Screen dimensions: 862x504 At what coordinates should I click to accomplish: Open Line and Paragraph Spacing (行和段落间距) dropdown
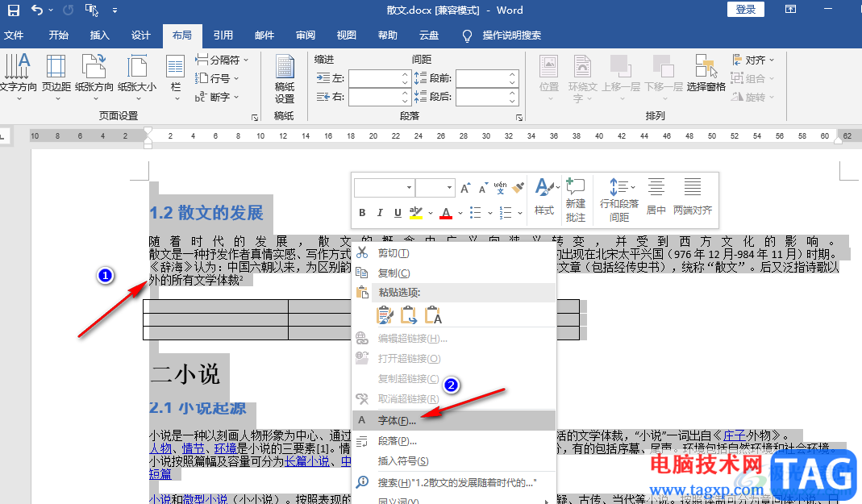pos(619,199)
